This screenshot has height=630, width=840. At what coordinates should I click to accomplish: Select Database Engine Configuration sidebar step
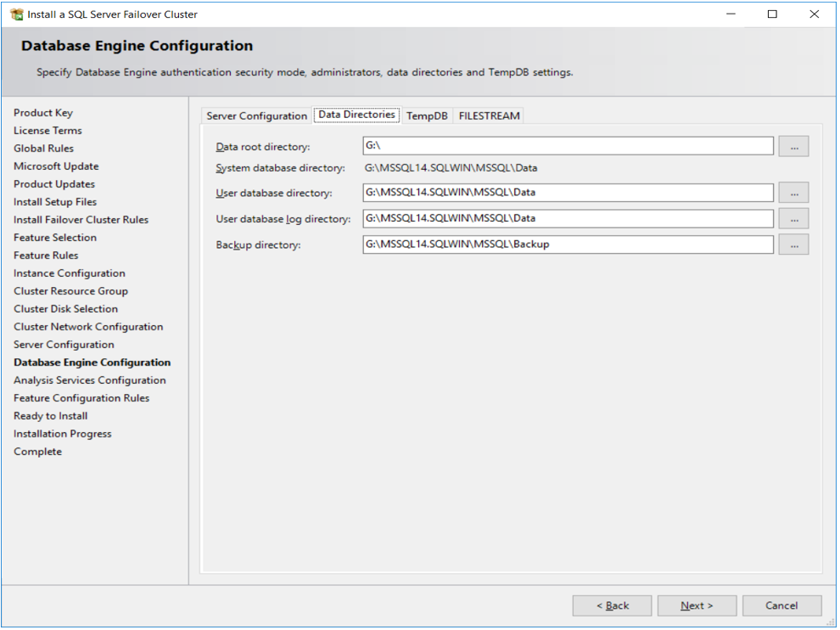click(92, 363)
